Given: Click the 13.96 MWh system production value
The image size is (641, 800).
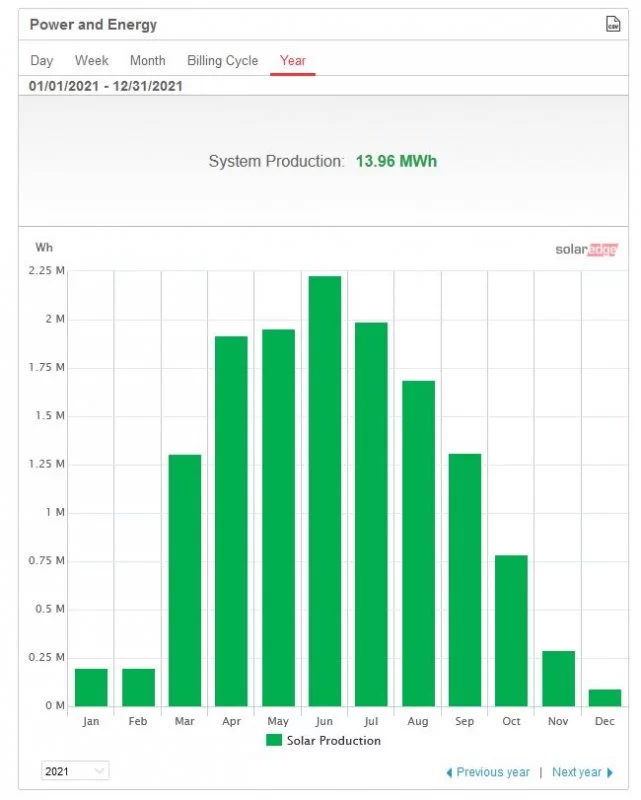Looking at the screenshot, I should point(396,161).
